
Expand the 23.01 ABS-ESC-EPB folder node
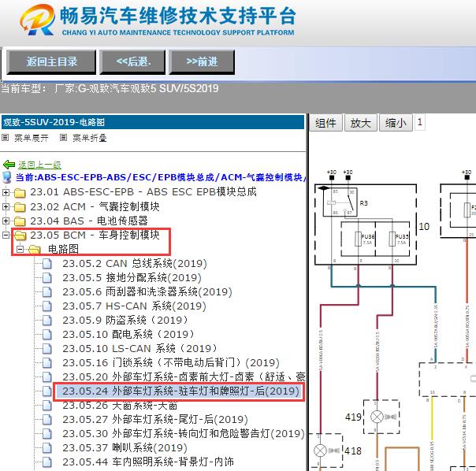click(x=6, y=192)
